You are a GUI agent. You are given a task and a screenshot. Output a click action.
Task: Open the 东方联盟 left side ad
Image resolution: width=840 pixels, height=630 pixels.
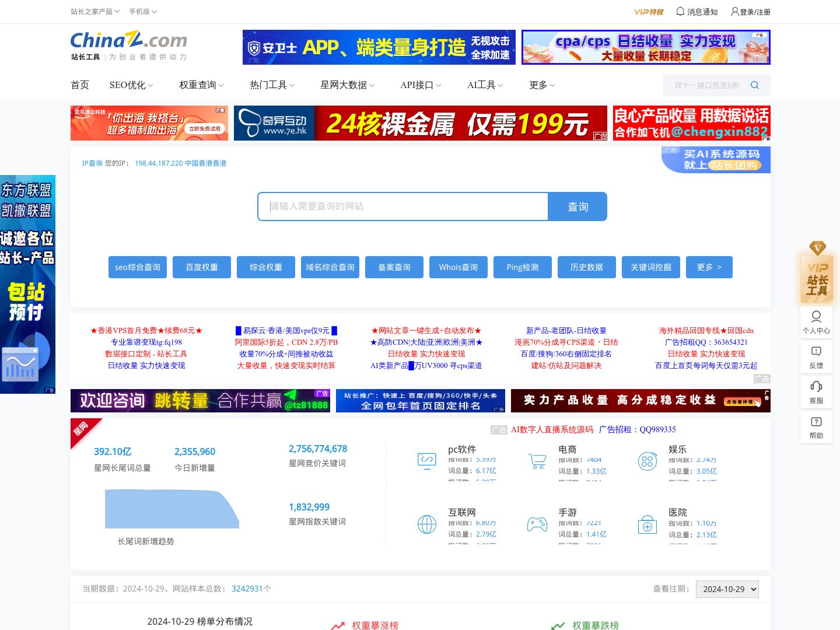27,284
